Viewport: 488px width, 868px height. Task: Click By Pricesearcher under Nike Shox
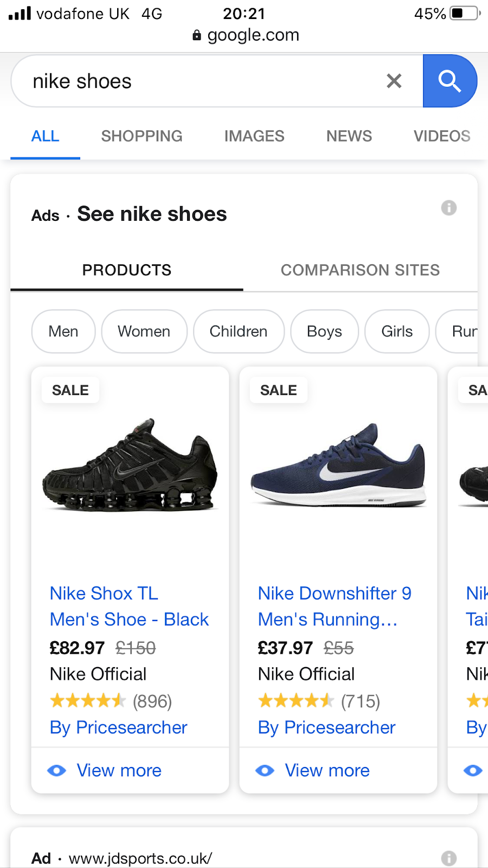pos(118,727)
